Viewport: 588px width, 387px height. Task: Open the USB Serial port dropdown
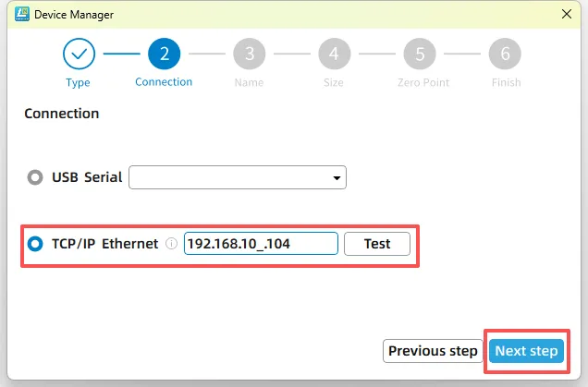click(237, 177)
